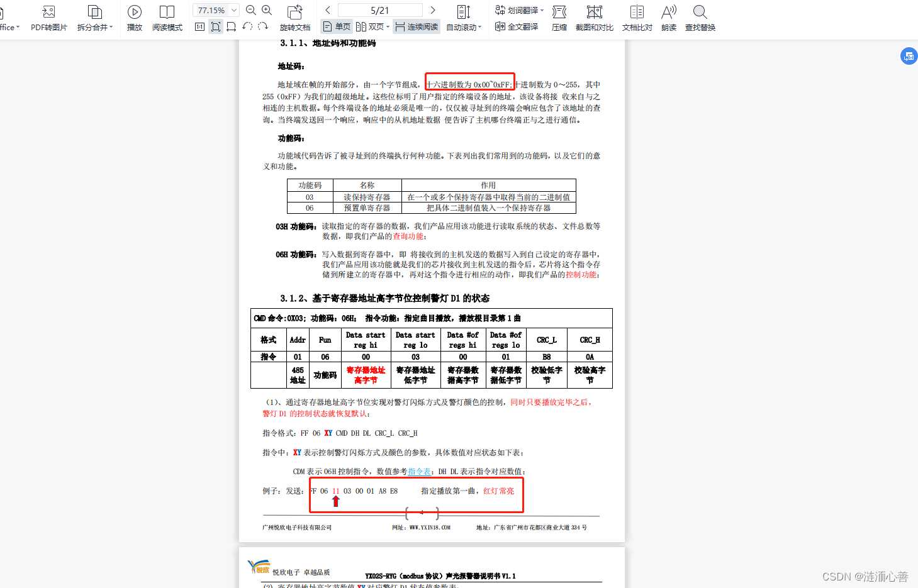Select fit width view

coord(231,26)
